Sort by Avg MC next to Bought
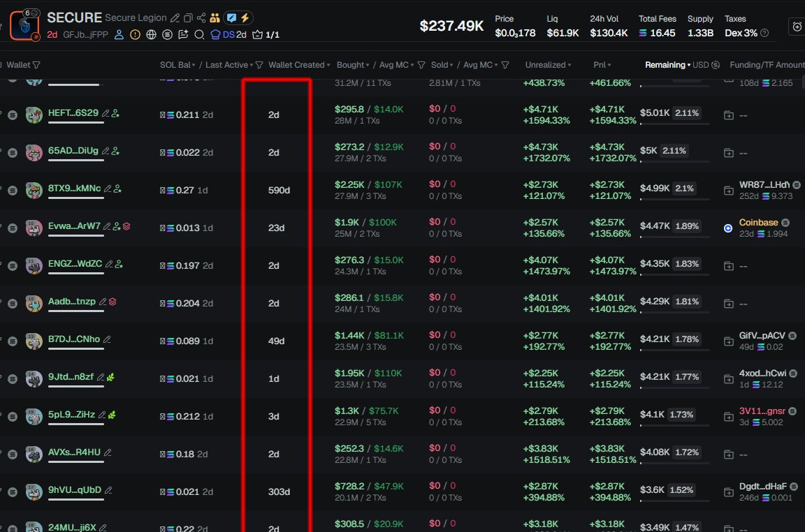 point(396,65)
